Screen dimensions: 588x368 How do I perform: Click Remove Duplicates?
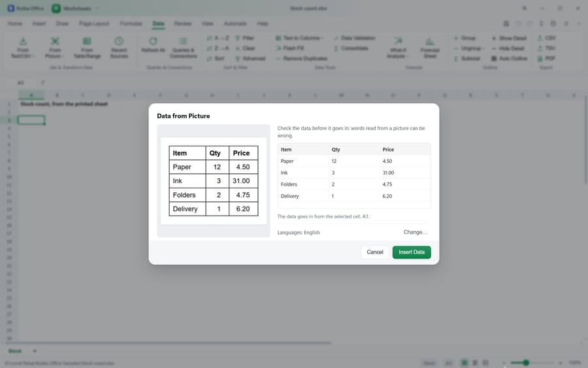(x=301, y=58)
